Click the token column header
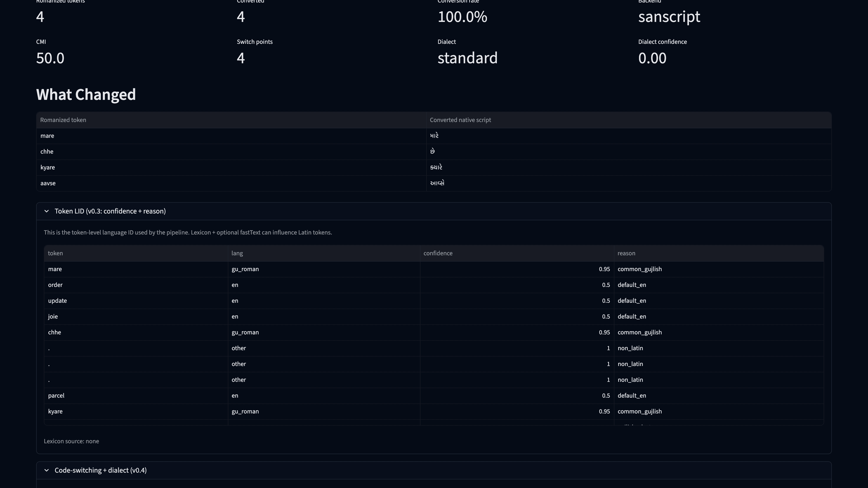The image size is (868, 488). pyautogui.click(x=55, y=253)
